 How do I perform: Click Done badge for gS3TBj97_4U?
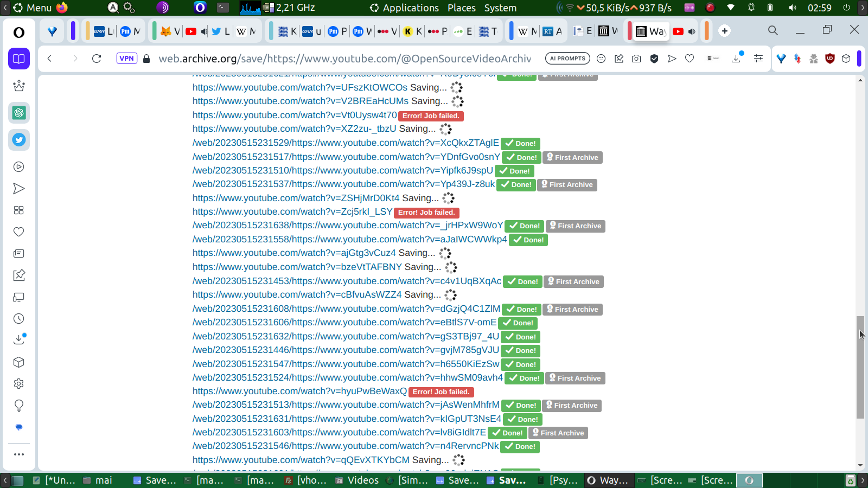coord(521,337)
